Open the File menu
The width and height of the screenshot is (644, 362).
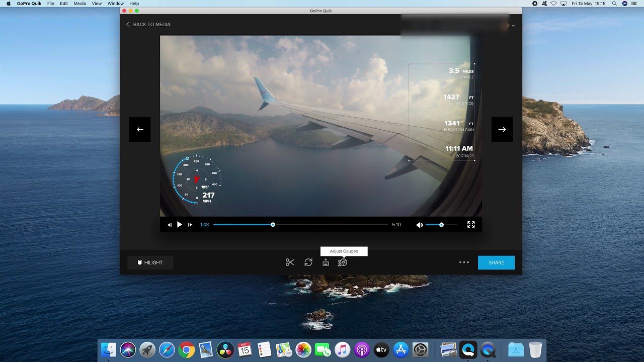[51, 4]
